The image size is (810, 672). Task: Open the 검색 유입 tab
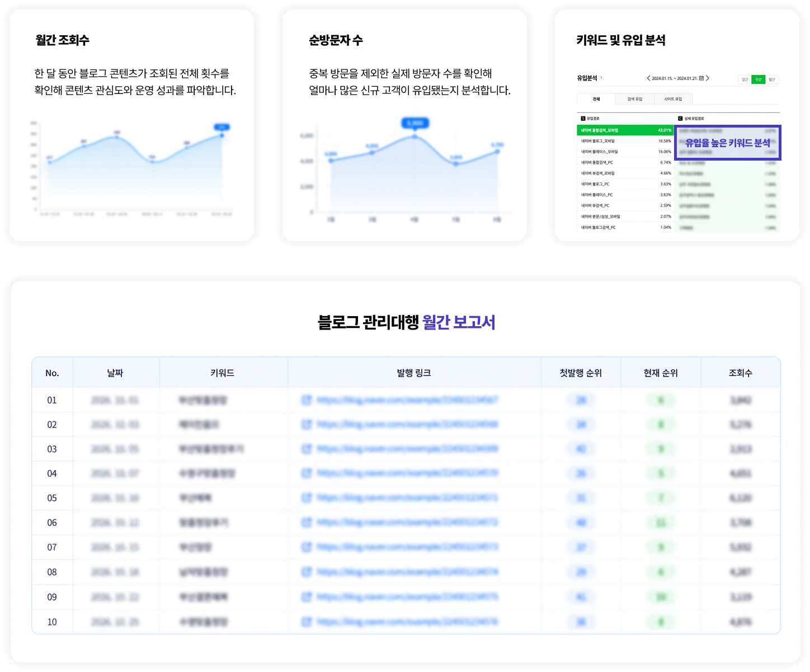click(635, 99)
